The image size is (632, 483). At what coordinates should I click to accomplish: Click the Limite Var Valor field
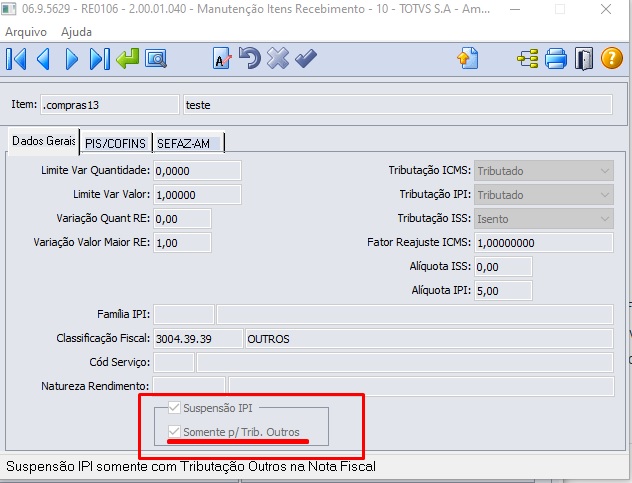pyautogui.click(x=197, y=195)
